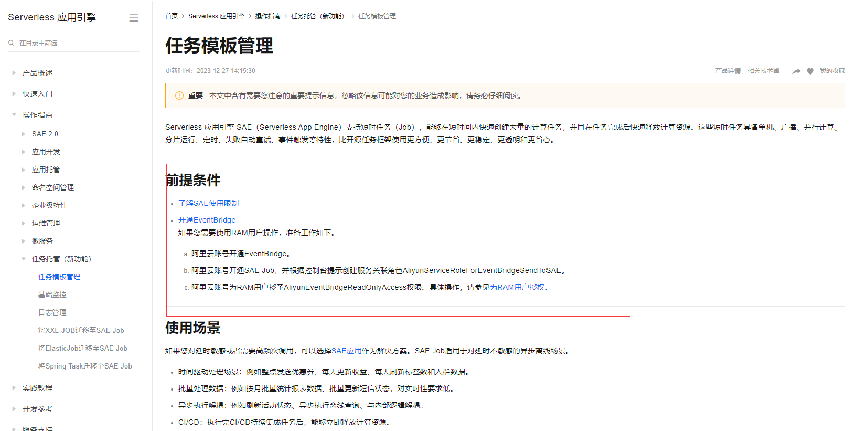Viewport: 868px width, 431px height.
Task: Collapse the 任务托管（新功能）tree arrow
Action: 23,259
